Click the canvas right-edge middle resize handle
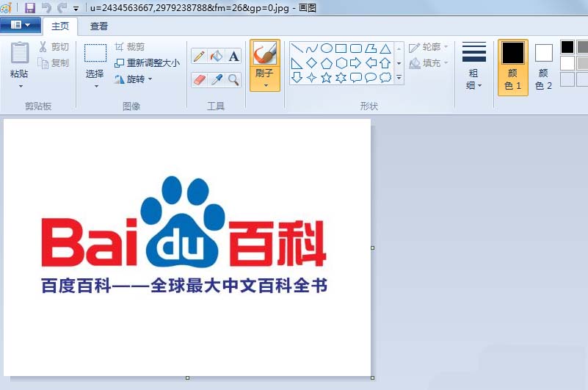Viewport: 588px width, 390px height. pos(372,248)
